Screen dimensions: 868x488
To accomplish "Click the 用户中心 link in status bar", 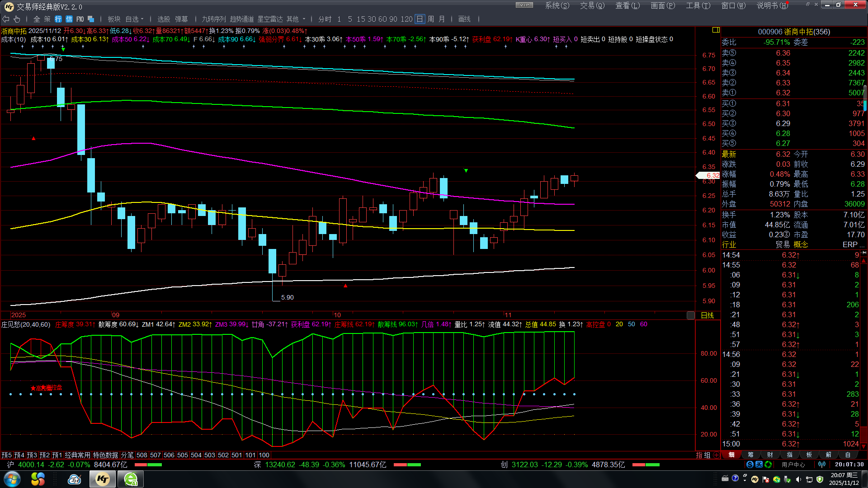I will point(793,465).
